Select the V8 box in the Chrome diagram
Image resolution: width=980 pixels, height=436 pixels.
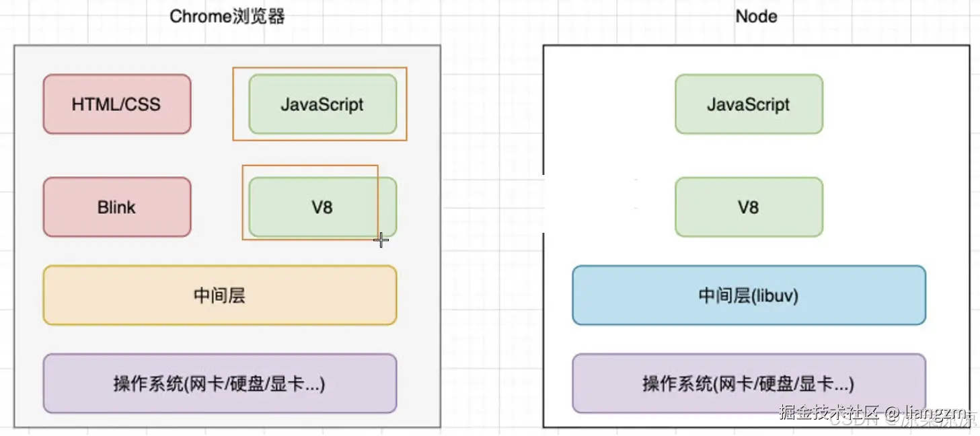[x=322, y=207]
